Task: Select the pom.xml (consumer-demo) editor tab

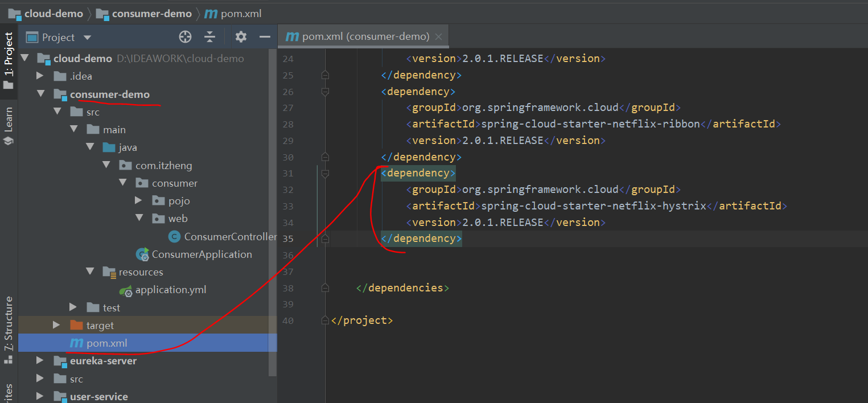Action: (x=363, y=36)
